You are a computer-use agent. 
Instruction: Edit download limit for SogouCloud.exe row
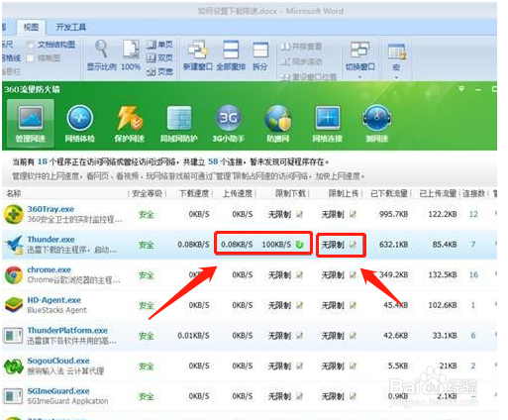(x=299, y=366)
